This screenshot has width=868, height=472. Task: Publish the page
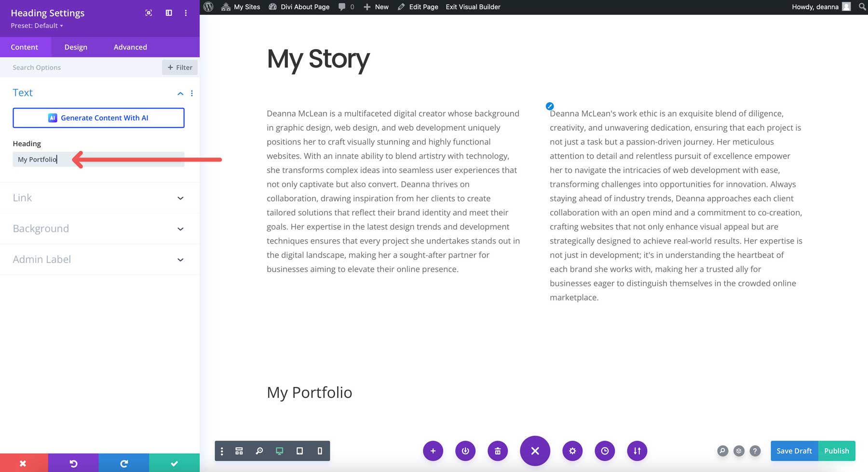(x=837, y=451)
